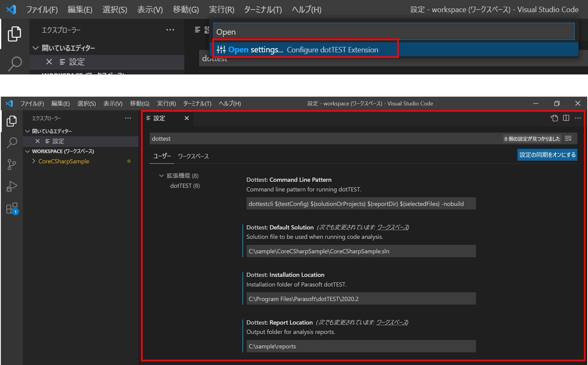Click the Open Settings (JSON) icon
The height and width of the screenshot is (365, 588).
tap(554, 118)
